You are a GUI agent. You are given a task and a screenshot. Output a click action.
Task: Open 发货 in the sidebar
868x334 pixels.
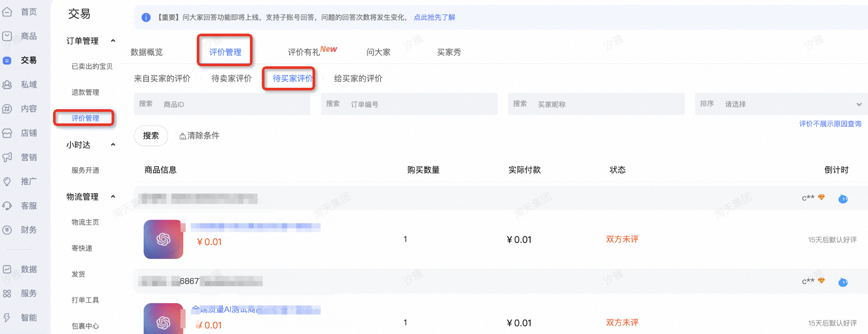tap(78, 274)
